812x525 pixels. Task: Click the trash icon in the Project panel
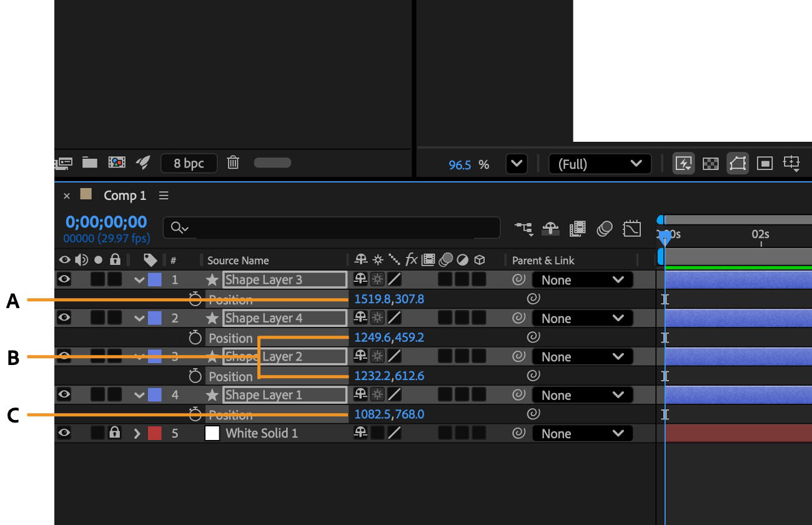[232, 162]
